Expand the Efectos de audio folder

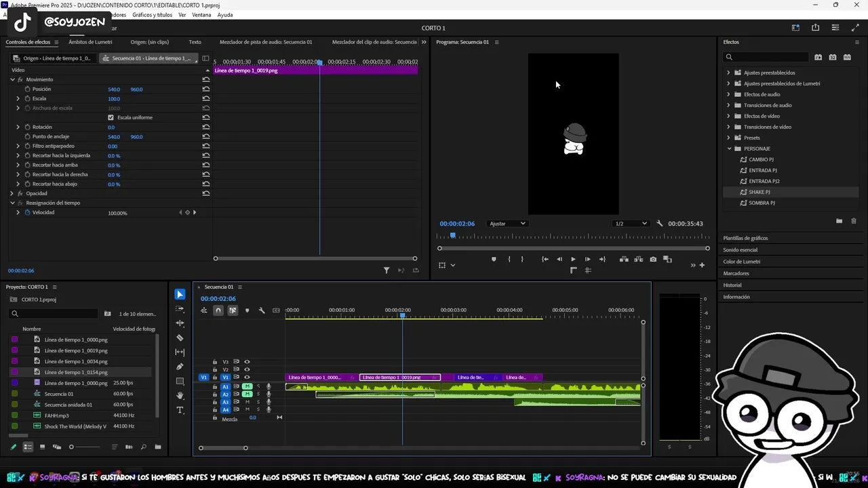729,94
